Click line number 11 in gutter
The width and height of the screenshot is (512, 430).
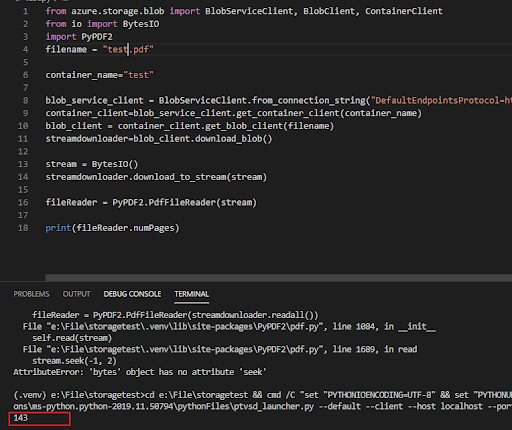23,139
